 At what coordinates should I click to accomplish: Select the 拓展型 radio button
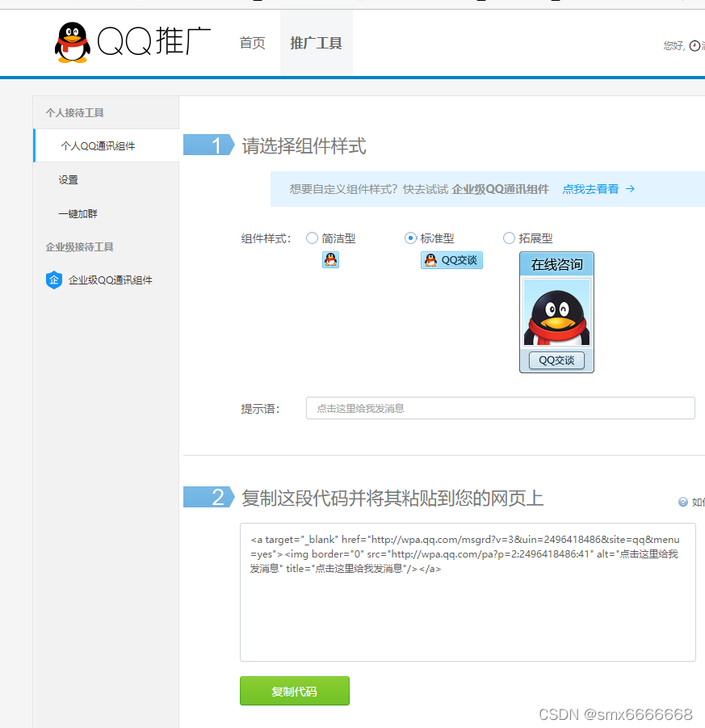click(509, 238)
